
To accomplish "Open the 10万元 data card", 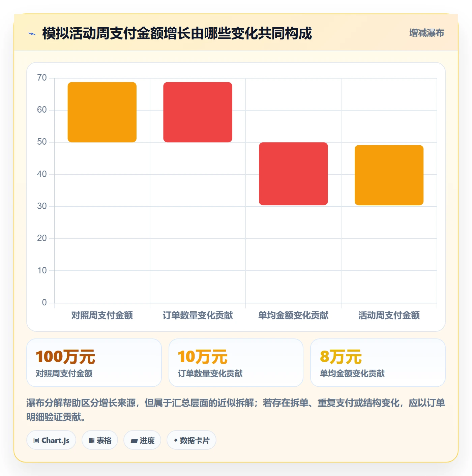I will pyautogui.click(x=236, y=363).
